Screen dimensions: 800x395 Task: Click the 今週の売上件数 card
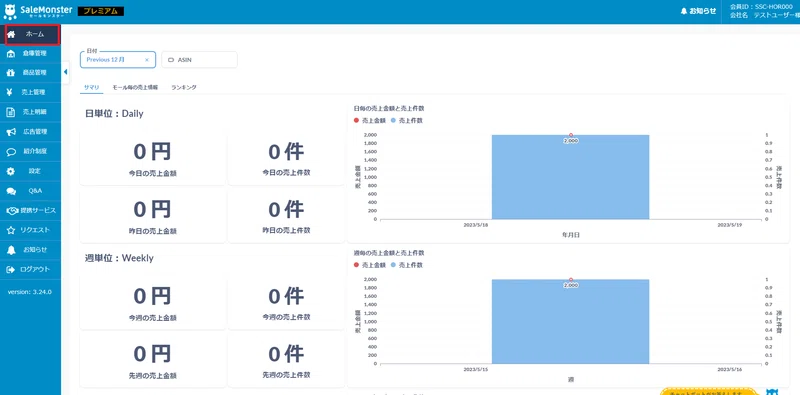286,301
